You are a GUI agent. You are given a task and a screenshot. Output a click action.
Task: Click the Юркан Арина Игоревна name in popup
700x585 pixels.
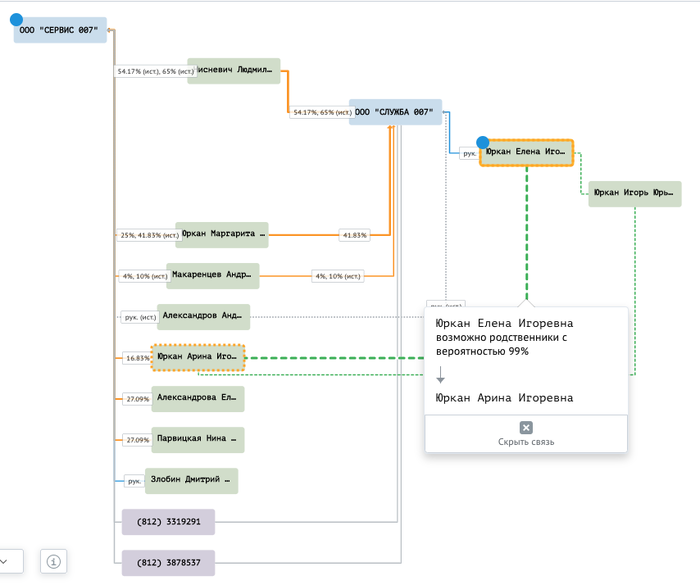pyautogui.click(x=504, y=398)
